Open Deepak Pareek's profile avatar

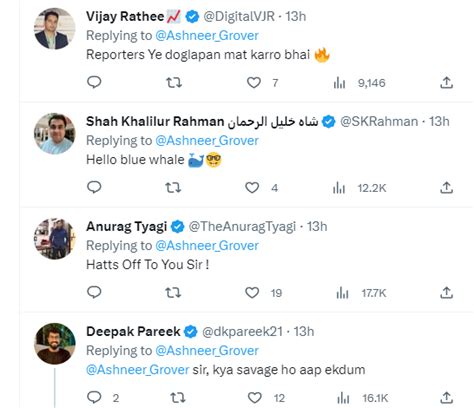pyautogui.click(x=55, y=343)
